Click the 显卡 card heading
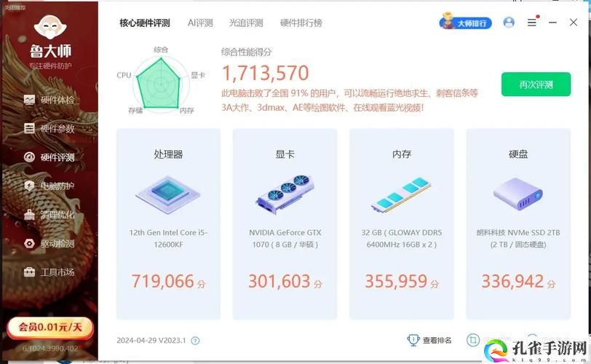This screenshot has height=364, width=591. pos(285,154)
